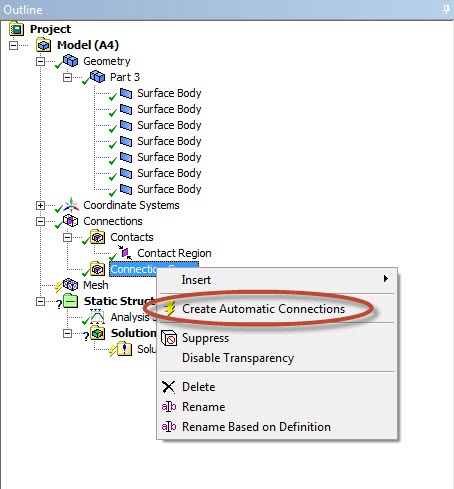Image resolution: width=454 pixels, height=489 pixels.
Task: Click the Model (A4) cube icon
Action: (44, 45)
